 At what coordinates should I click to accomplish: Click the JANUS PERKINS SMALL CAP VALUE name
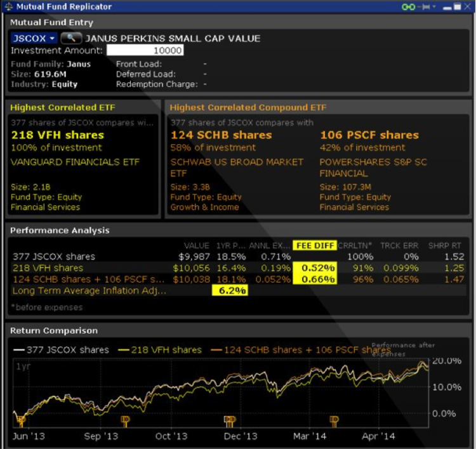click(173, 39)
